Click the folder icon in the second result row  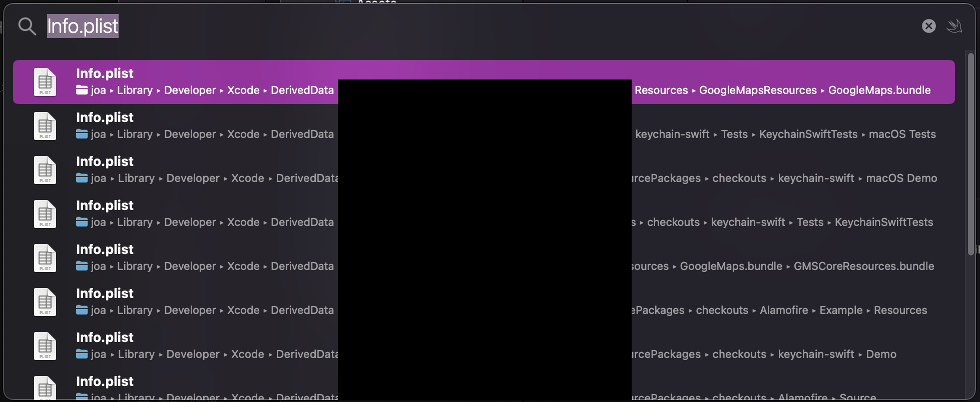tap(82, 134)
